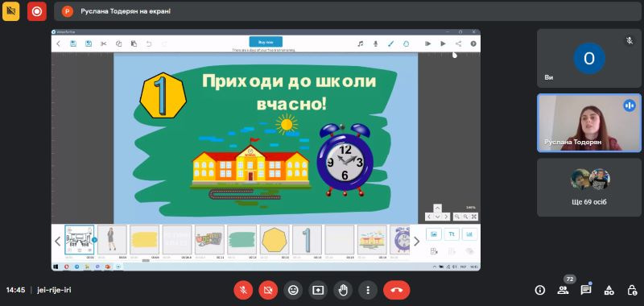The image size is (644, 306).
Task: Click the undo arrow icon
Action: pos(149,43)
